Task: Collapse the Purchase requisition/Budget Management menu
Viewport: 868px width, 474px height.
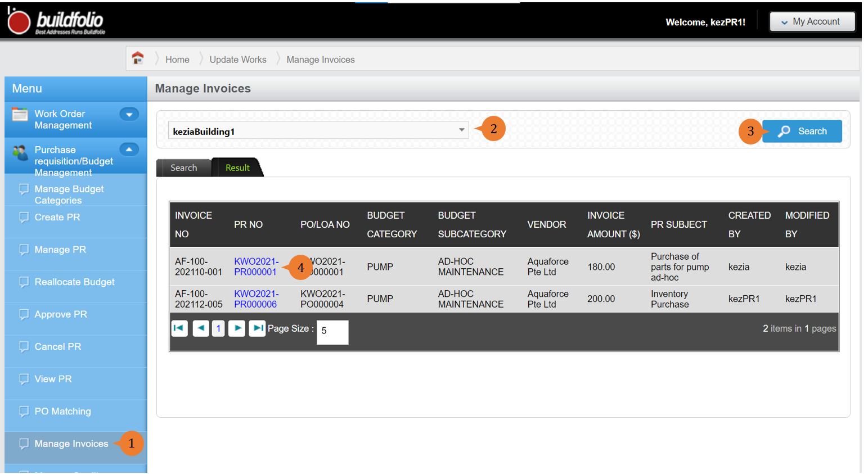Action: point(129,150)
